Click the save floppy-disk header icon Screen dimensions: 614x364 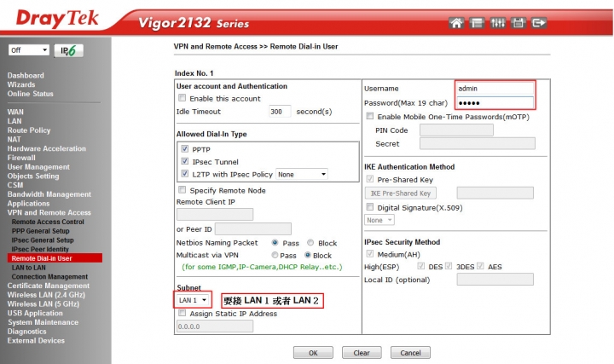518,23
